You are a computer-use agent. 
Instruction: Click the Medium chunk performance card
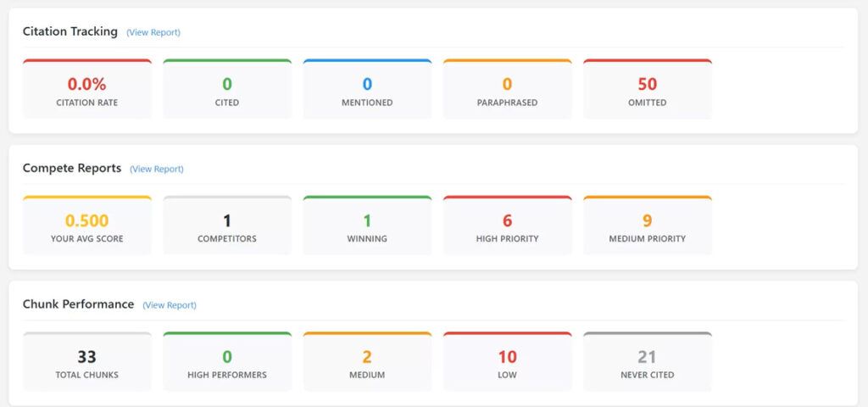367,362
